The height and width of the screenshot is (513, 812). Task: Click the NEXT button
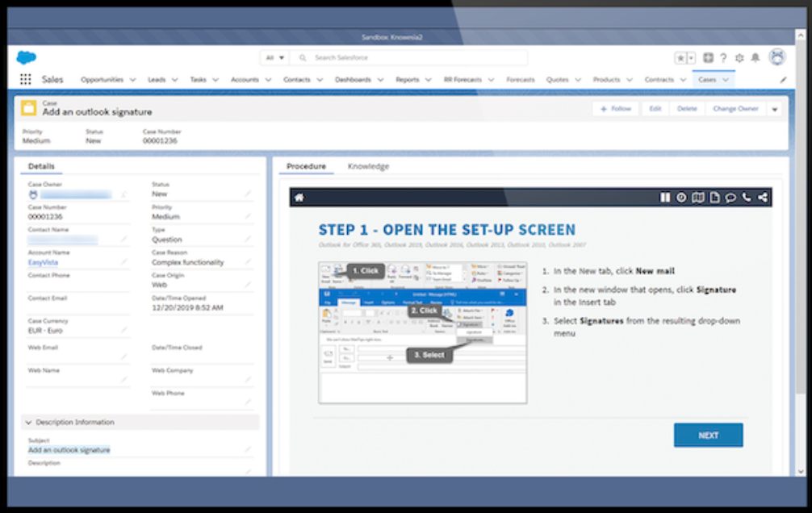[708, 435]
